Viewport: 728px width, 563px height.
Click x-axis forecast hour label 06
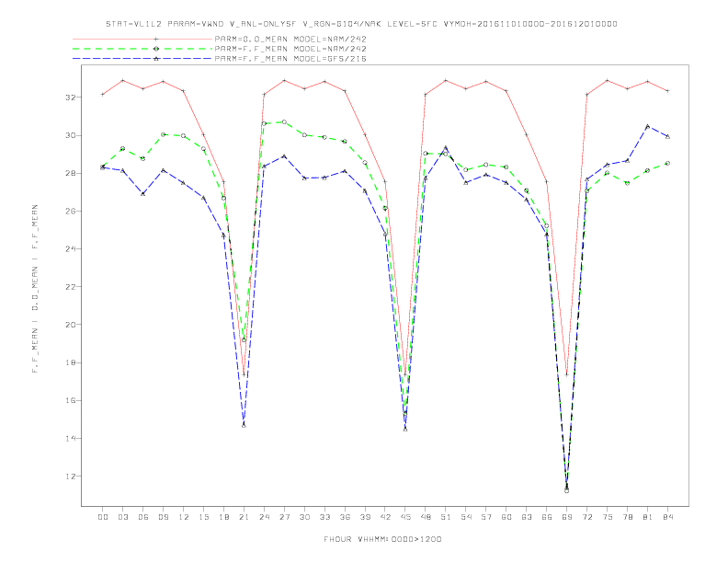click(143, 517)
